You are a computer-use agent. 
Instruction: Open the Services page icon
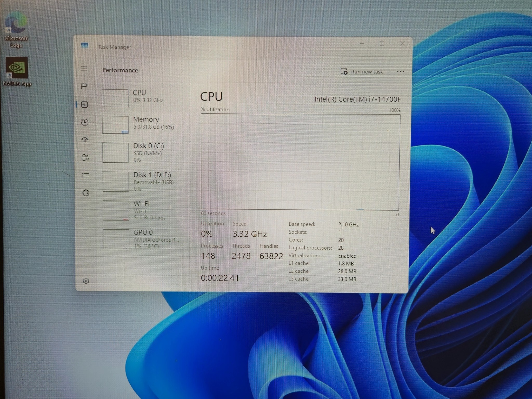point(85,193)
